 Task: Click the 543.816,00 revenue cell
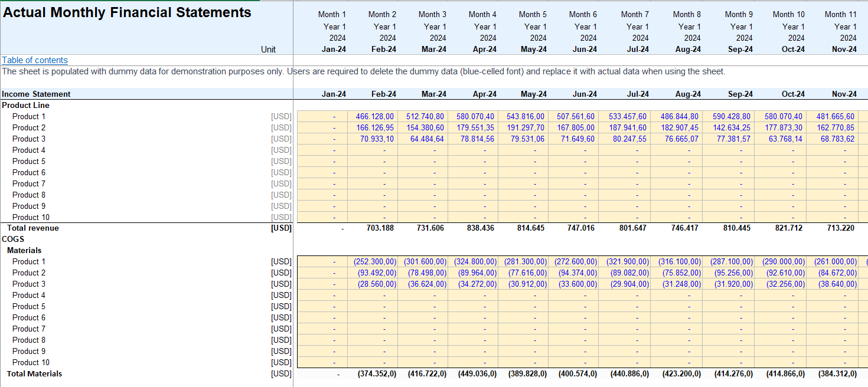coord(523,116)
